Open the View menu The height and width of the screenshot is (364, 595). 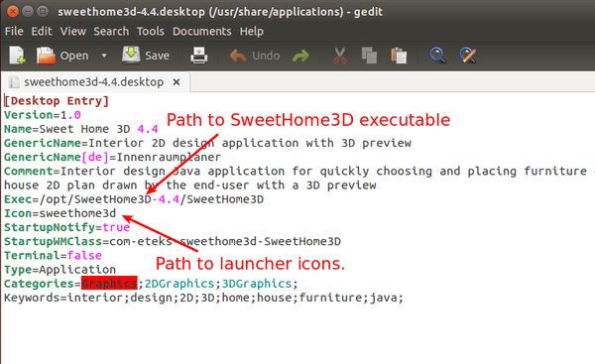pos(72,31)
